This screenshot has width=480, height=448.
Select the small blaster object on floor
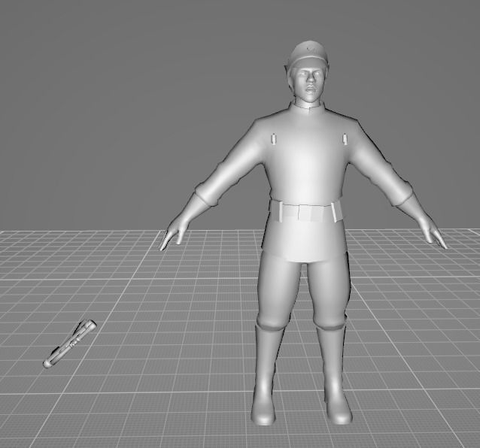pyautogui.click(x=70, y=344)
